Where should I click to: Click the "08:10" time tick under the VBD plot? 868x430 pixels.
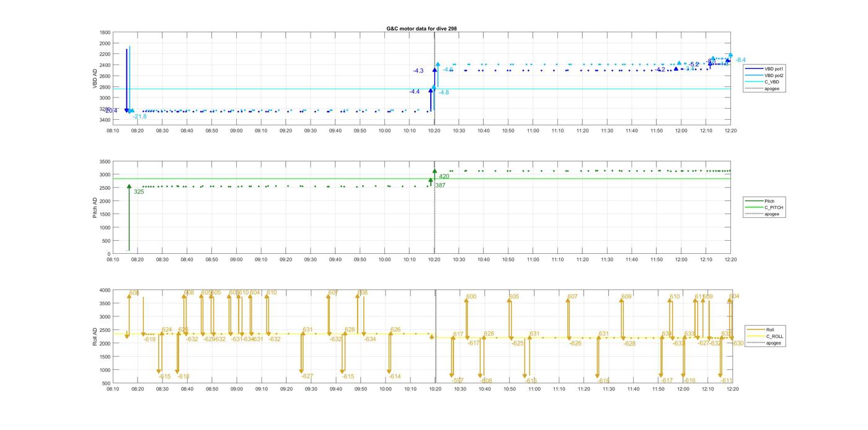[x=113, y=130]
